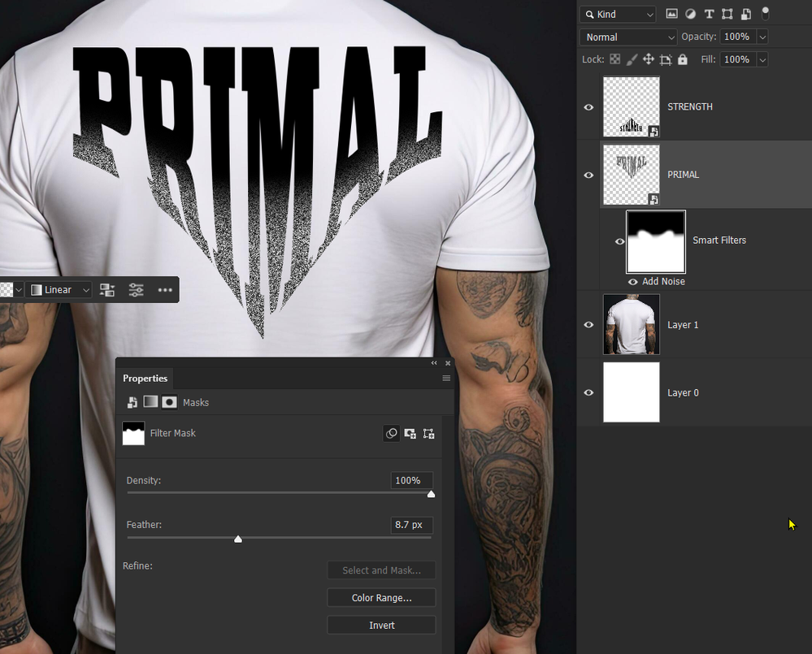Open the Opacity slider dropdown arrow

click(x=762, y=37)
